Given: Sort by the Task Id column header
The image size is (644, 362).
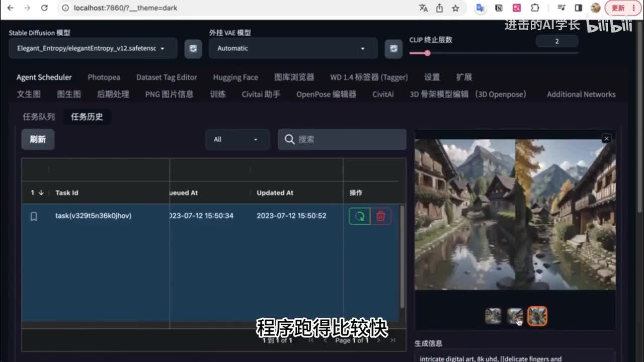Looking at the screenshot, I should [x=67, y=193].
